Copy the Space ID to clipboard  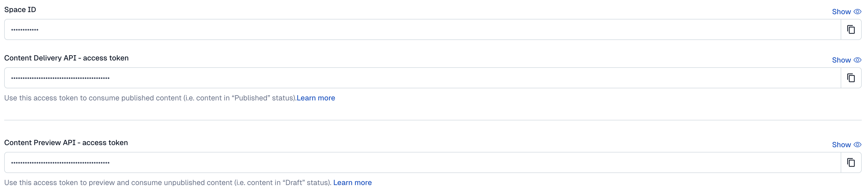[x=851, y=30]
